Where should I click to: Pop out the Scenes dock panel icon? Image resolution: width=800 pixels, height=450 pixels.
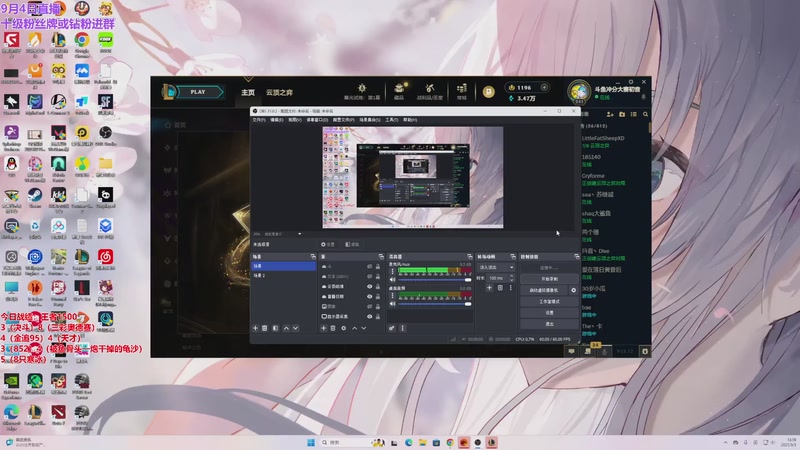pos(313,256)
